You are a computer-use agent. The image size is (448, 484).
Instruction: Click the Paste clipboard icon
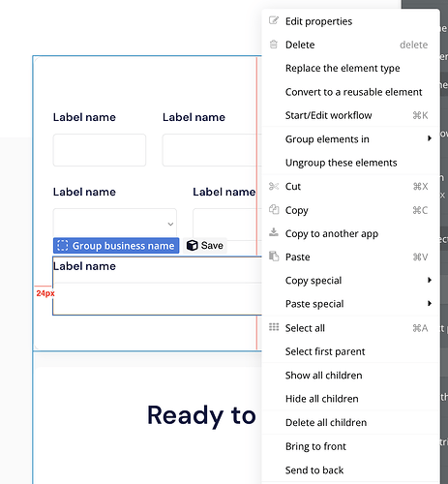coord(274,257)
